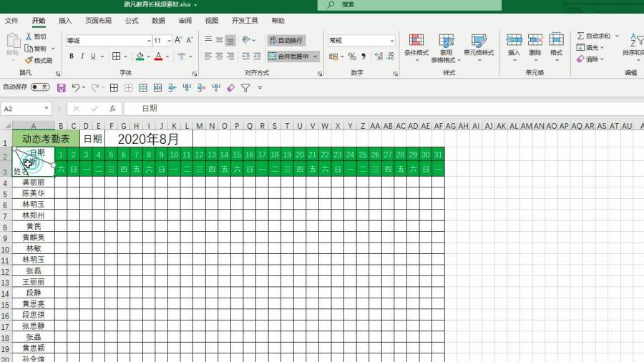This screenshot has height=362, width=644.
Task: Click the Copy (复制) button
Action: 36,49
